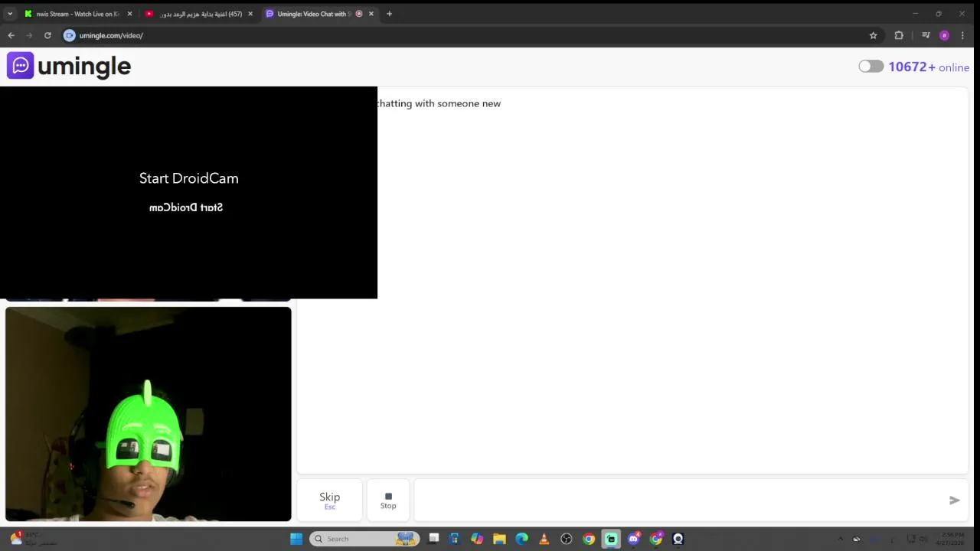Image resolution: width=980 pixels, height=551 pixels.
Task: Open File Explorer from taskbar
Action: tap(499, 539)
